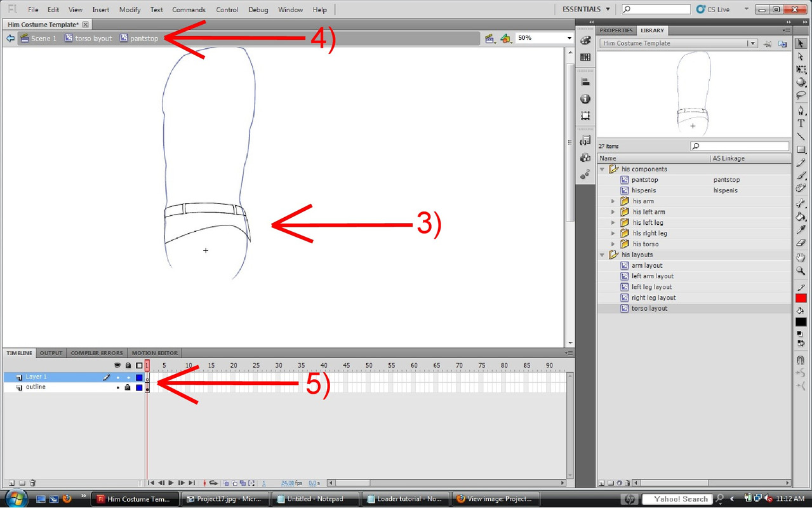Choose the Zoom magnifier tool
Viewport: 812px width, 508px height.
pyautogui.click(x=801, y=271)
